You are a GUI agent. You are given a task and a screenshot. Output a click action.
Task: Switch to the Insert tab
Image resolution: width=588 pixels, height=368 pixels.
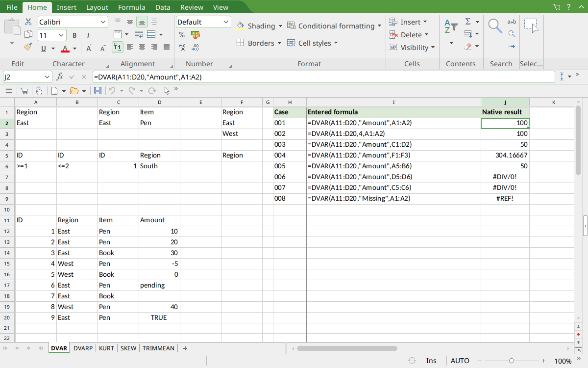tap(66, 7)
